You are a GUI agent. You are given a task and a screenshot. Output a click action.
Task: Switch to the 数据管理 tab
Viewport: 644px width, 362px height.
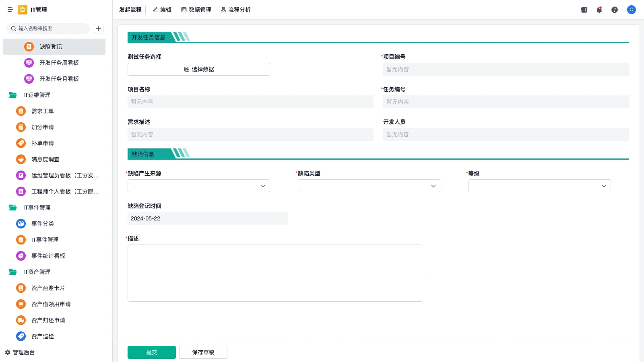coord(196,10)
